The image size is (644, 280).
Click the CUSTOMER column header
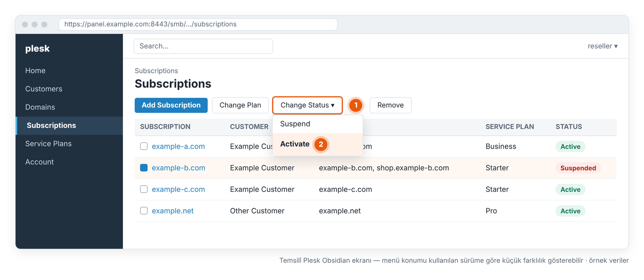point(249,127)
